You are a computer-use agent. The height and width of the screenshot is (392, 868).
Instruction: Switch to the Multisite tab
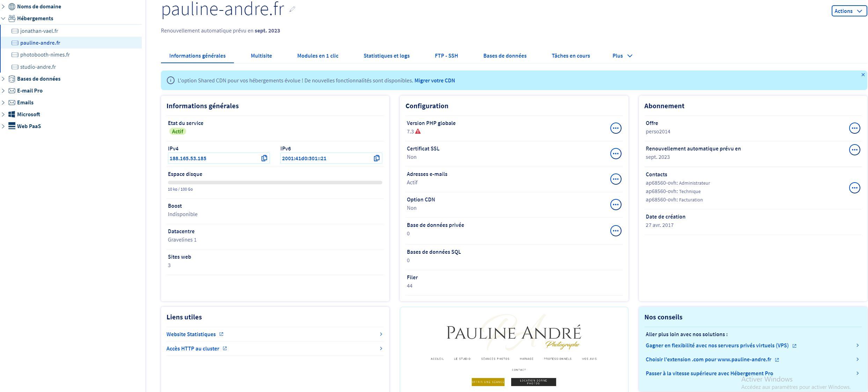tap(261, 56)
